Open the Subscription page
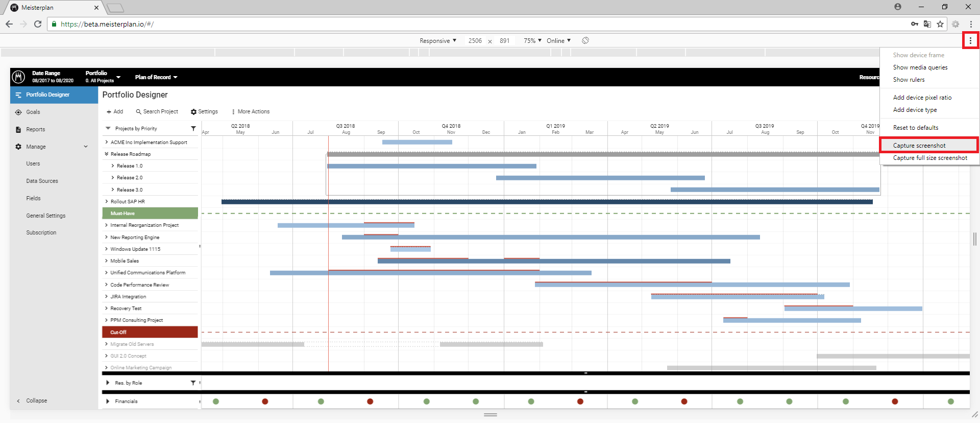Screen dimensions: 980x423 pos(41,232)
